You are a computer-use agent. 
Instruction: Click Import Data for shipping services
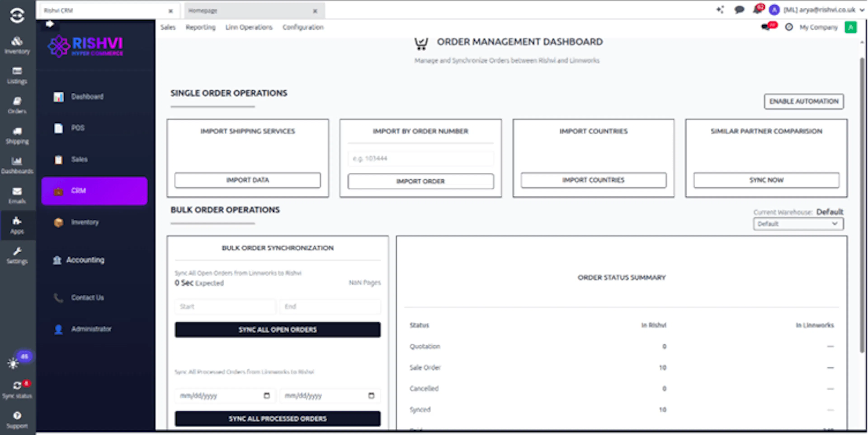click(247, 180)
